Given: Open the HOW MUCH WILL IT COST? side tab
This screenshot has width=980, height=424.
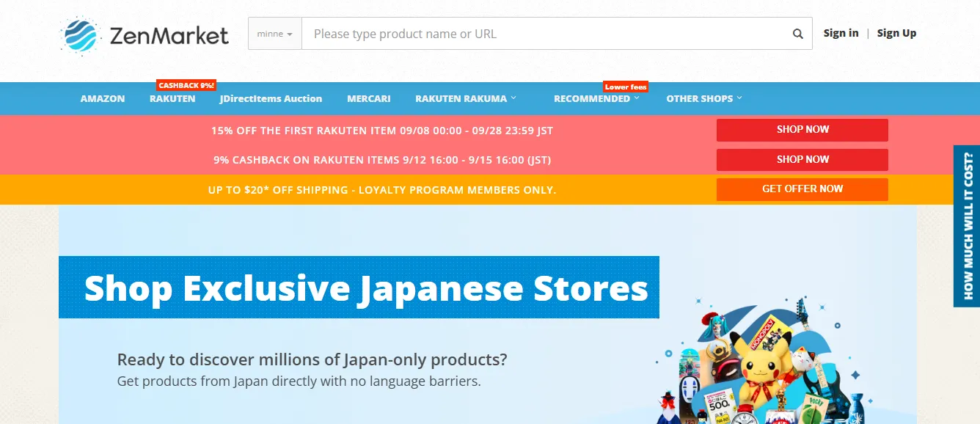Looking at the screenshot, I should point(967,226).
